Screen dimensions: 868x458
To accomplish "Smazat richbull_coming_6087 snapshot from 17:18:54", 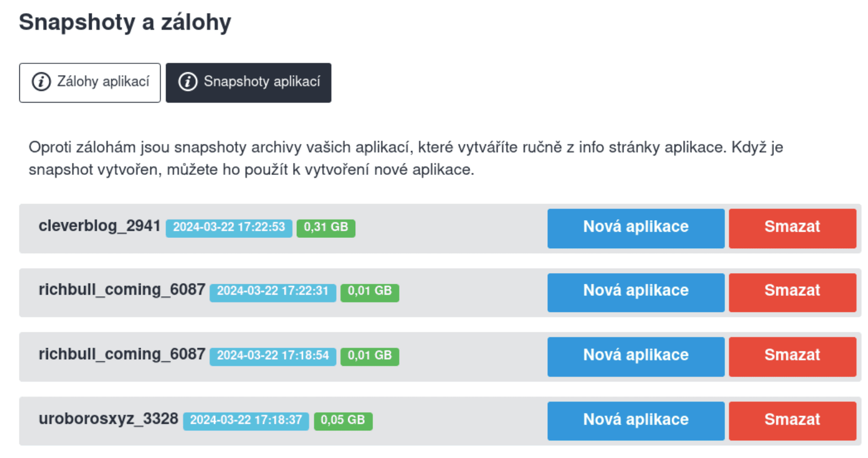I will (792, 356).
